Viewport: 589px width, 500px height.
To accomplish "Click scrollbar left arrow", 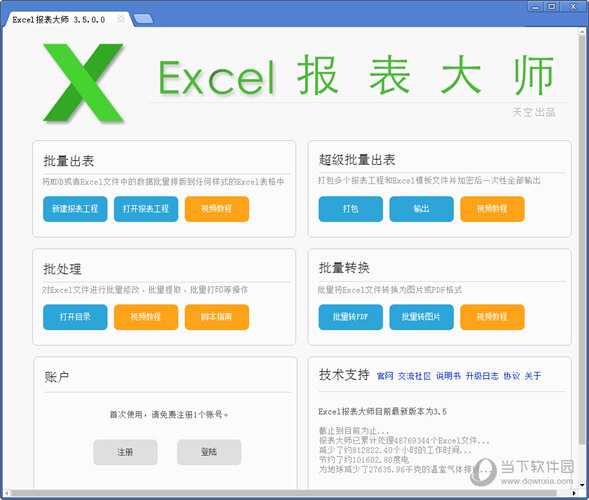I will point(6,493).
